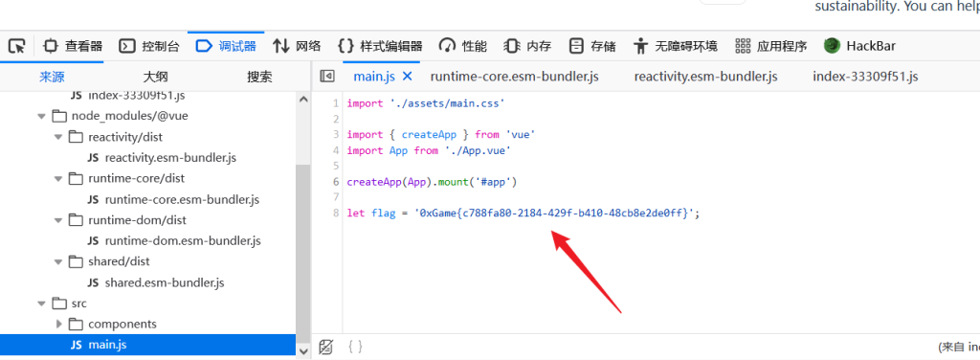
Task: Click the node_modules/@vue folder icon
Action: 59,116
